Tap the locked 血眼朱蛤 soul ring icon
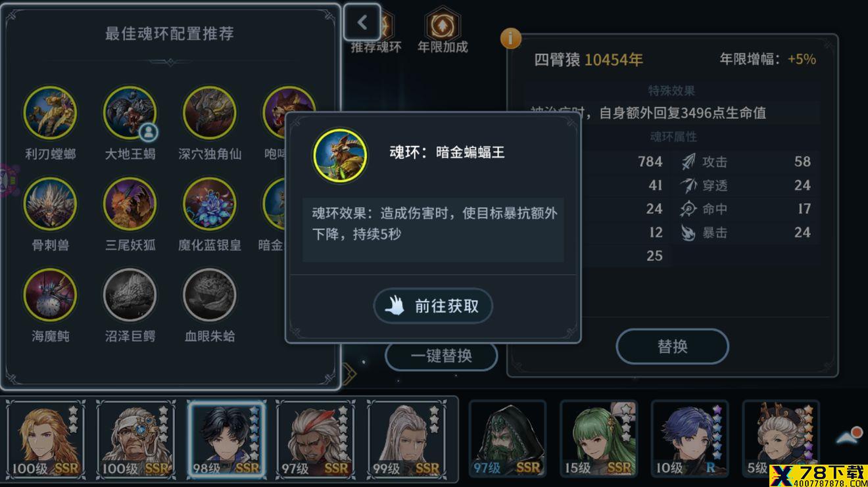The width and height of the screenshot is (868, 487). tap(209, 294)
